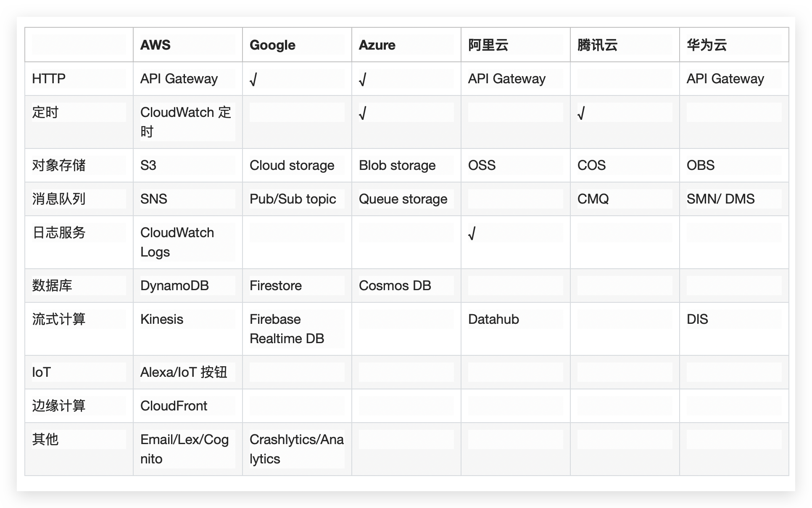Click the checkmark in 阿里云 日志服务 cell
The width and height of the screenshot is (812, 508).
coord(472,233)
